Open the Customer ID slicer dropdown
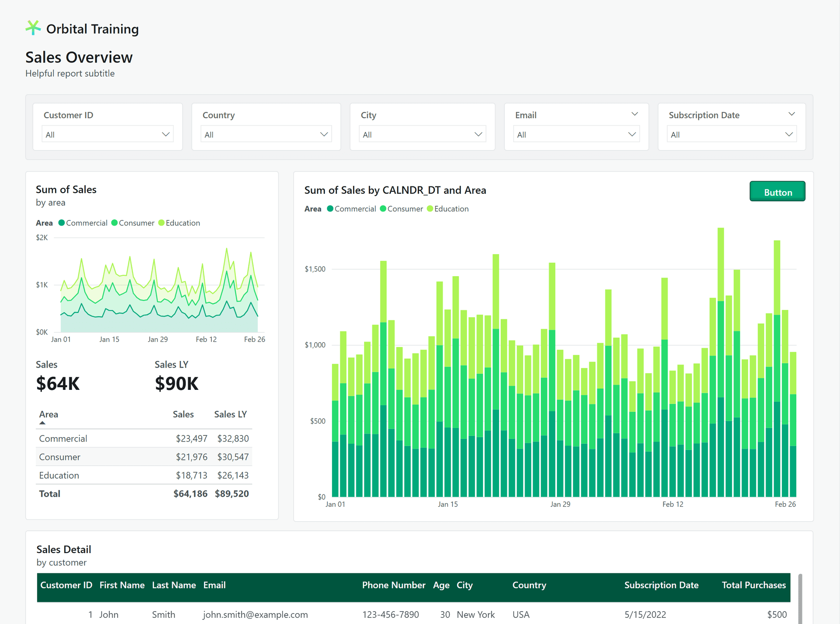The height and width of the screenshot is (624, 840). pyautogui.click(x=107, y=134)
